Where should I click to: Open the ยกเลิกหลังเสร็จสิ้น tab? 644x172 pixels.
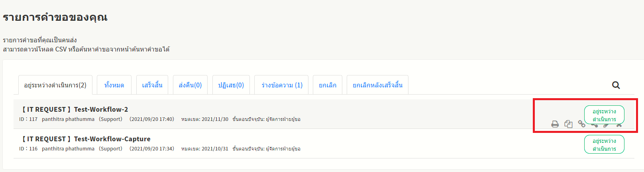pyautogui.click(x=377, y=85)
